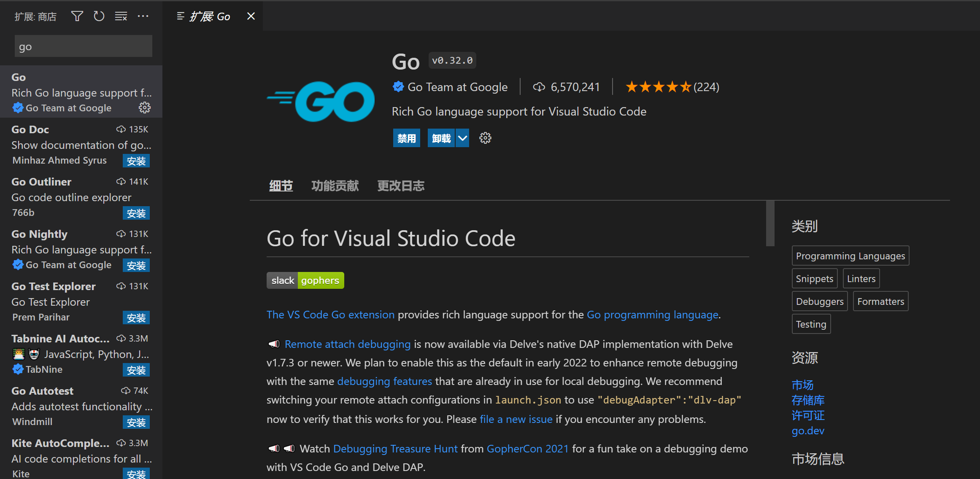This screenshot has width=980, height=479.
Task: Click the 卸载 uninstall button
Action: pos(441,138)
